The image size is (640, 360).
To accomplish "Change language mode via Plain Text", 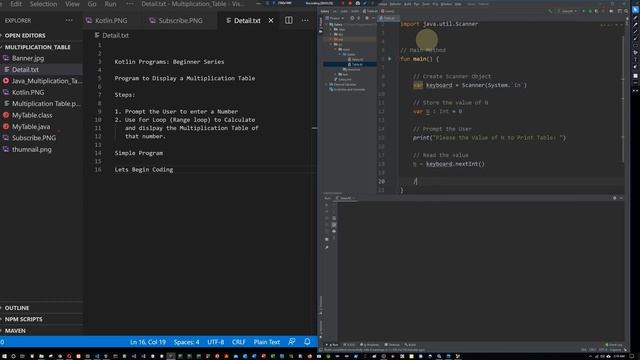I will [x=267, y=342].
